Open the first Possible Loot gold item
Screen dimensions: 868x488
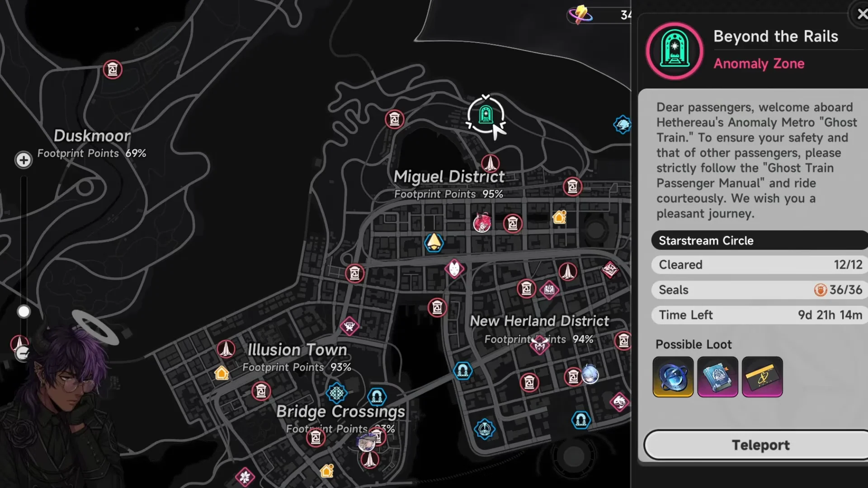point(673,377)
